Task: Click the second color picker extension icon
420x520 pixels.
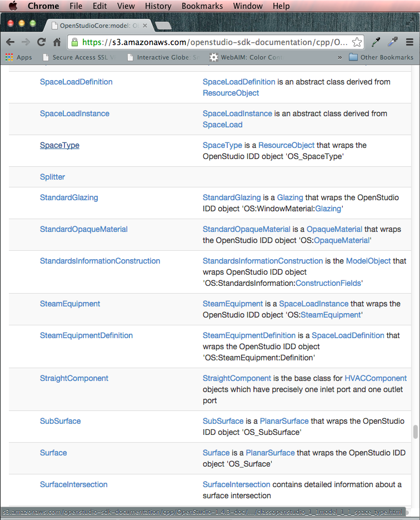Action: [392, 42]
